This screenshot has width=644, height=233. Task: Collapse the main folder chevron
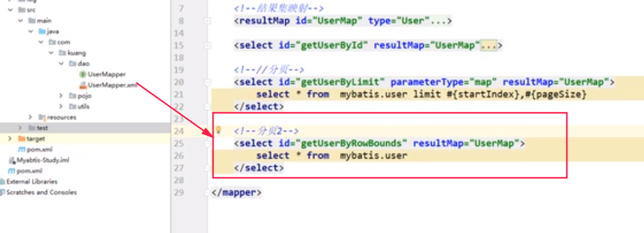[21, 21]
